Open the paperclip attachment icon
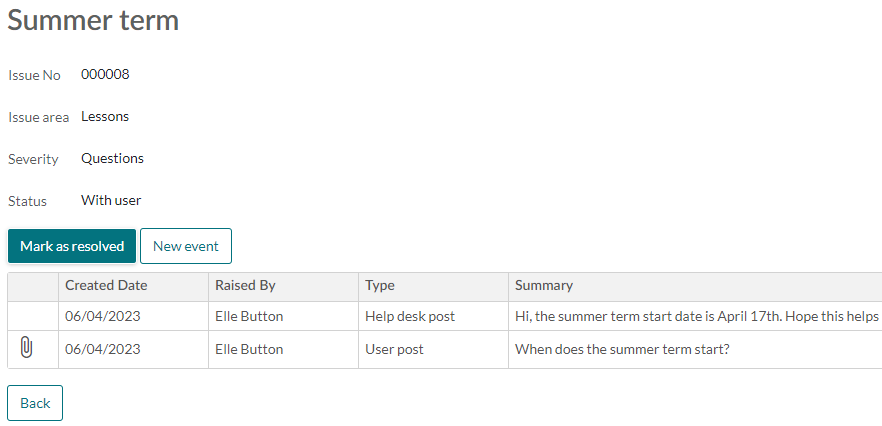Image resolution: width=882 pixels, height=426 pixels. (x=26, y=348)
